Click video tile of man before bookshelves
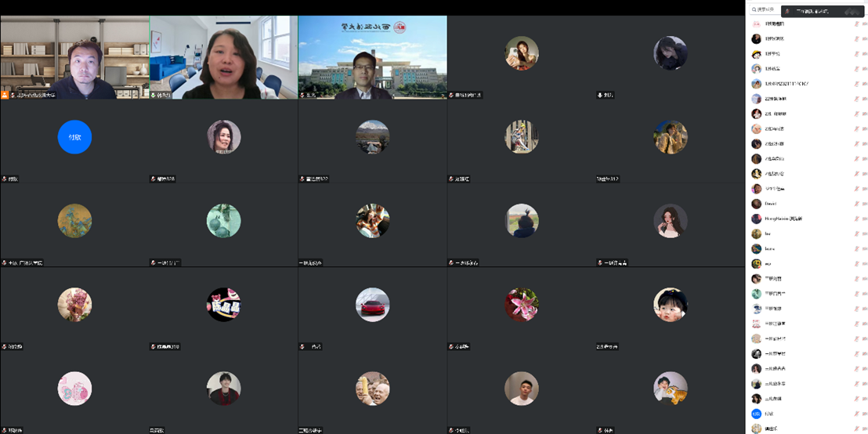The image size is (868, 434). point(74,57)
